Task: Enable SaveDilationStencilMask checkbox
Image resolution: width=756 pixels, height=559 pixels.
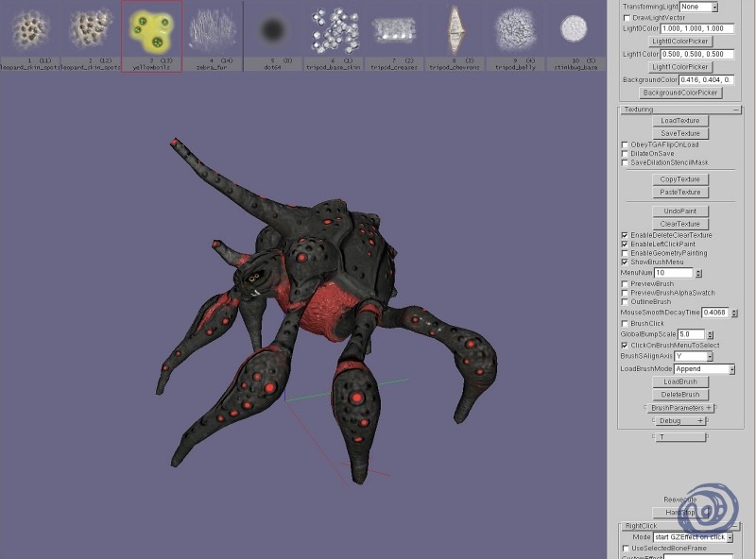Action: (x=625, y=162)
